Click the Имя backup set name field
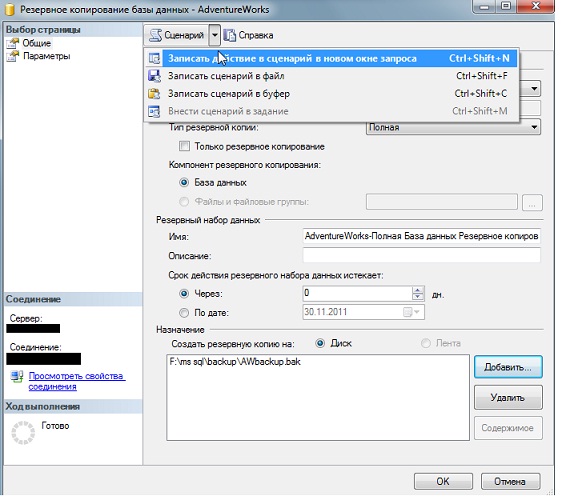This screenshot has height=504, width=568. click(x=421, y=236)
